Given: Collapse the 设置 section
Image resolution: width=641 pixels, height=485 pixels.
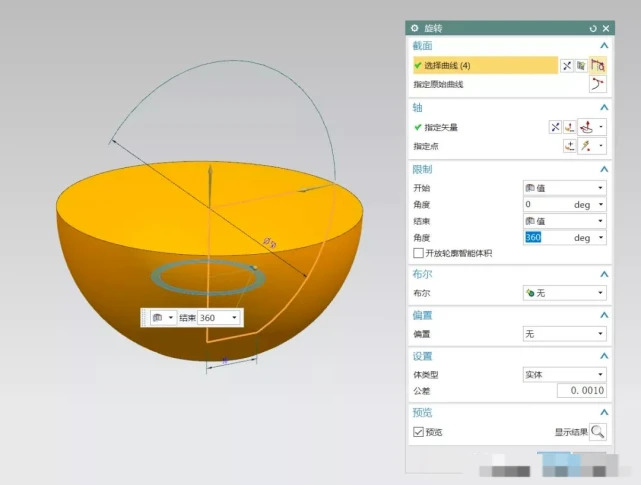Looking at the screenshot, I should tap(603, 356).
